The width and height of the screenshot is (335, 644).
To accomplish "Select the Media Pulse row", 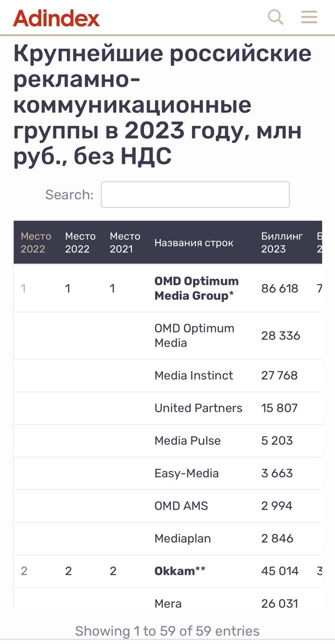I will 187,441.
